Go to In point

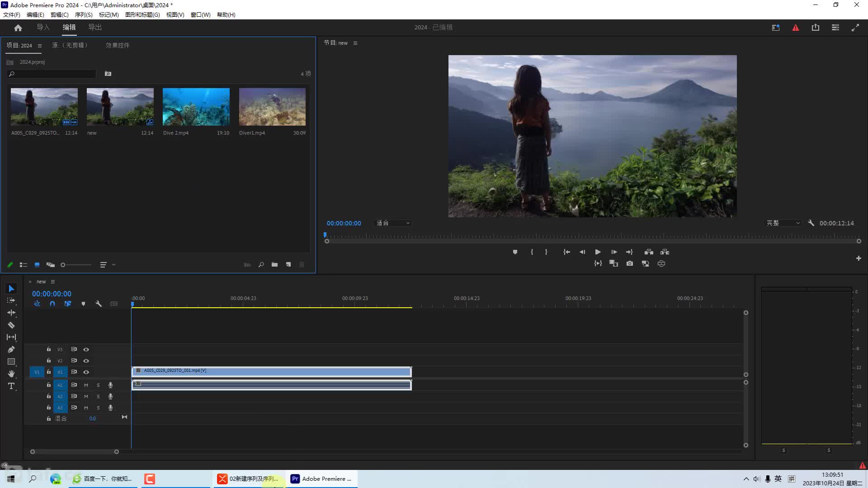coord(566,252)
